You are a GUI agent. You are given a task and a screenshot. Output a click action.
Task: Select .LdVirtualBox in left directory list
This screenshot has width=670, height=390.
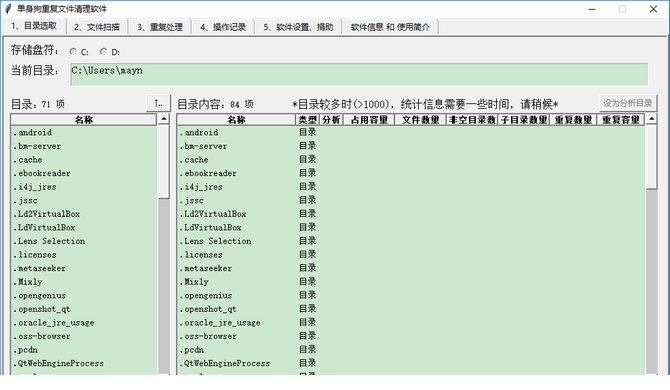point(84,228)
